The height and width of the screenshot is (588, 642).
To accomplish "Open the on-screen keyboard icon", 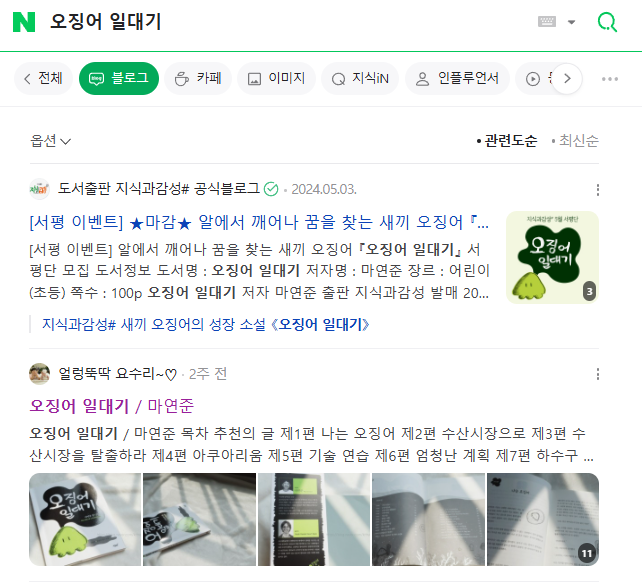I will 547,22.
